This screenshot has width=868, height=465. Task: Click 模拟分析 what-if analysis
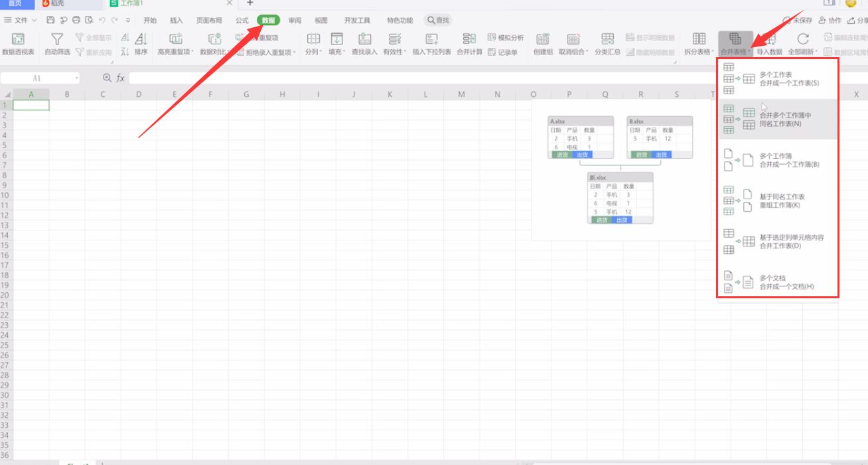[506, 38]
